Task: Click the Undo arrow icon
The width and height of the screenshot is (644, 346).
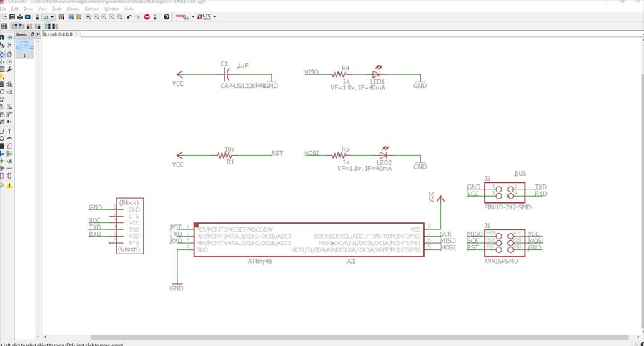Action: point(129,17)
